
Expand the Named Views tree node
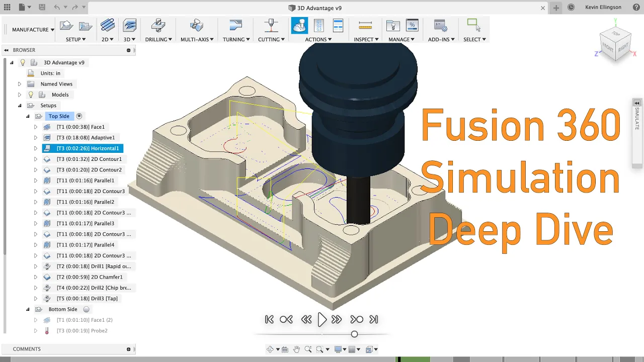(x=20, y=84)
